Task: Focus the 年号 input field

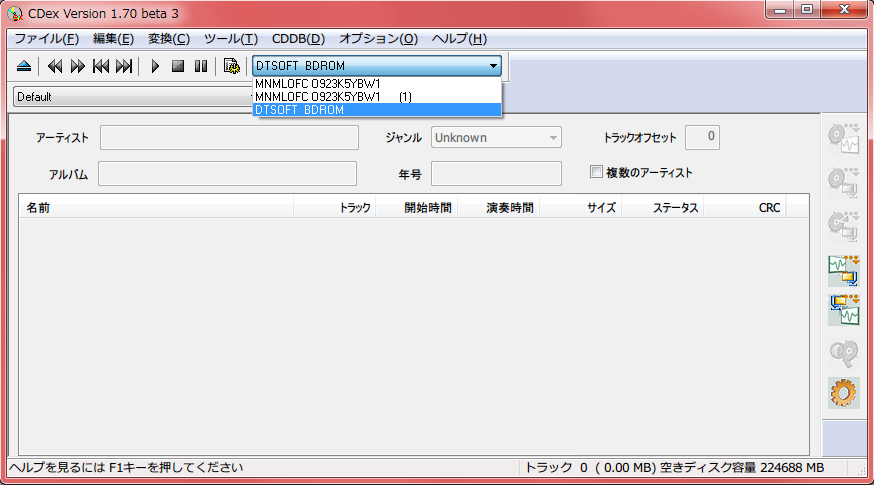Action: [496, 173]
